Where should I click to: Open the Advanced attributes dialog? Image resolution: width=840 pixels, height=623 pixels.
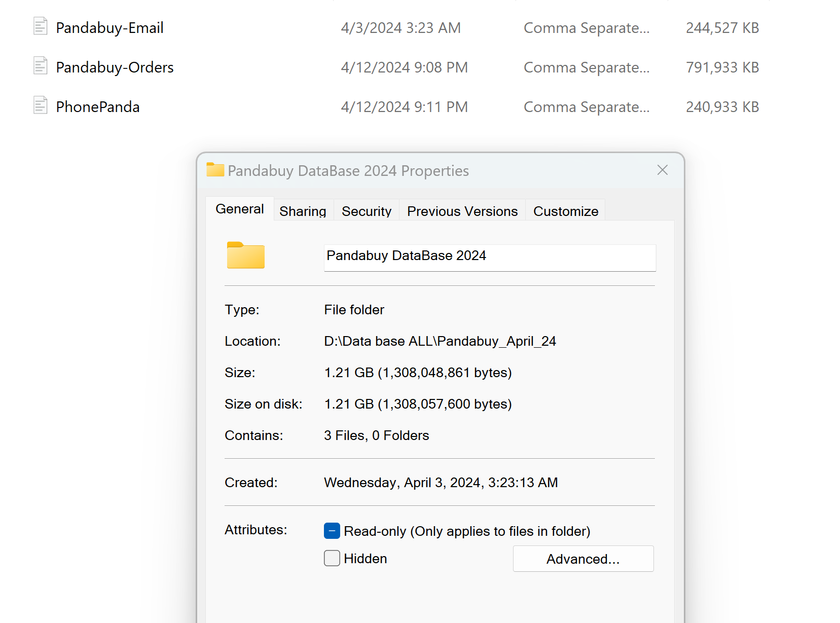[x=583, y=559]
